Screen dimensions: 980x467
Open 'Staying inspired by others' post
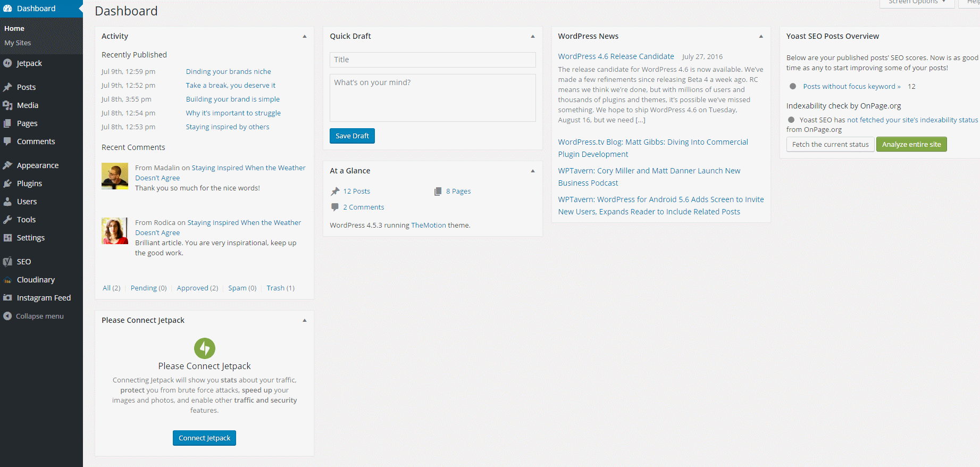click(x=228, y=127)
